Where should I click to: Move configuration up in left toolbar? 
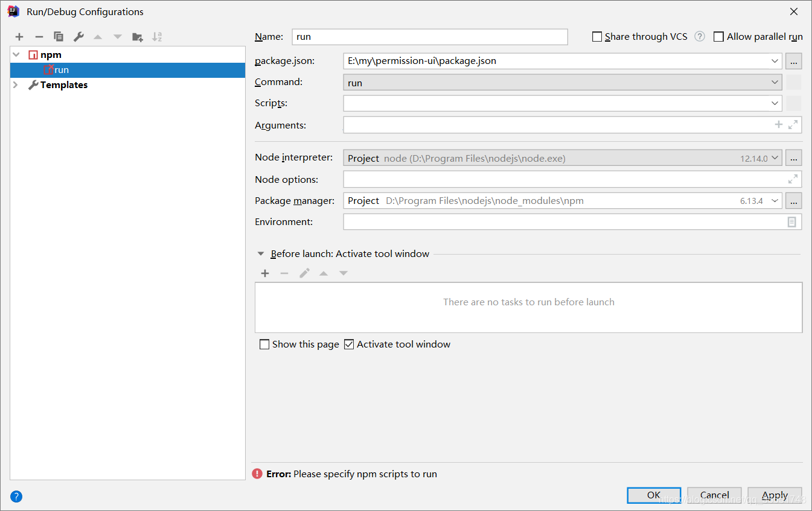[x=98, y=37]
